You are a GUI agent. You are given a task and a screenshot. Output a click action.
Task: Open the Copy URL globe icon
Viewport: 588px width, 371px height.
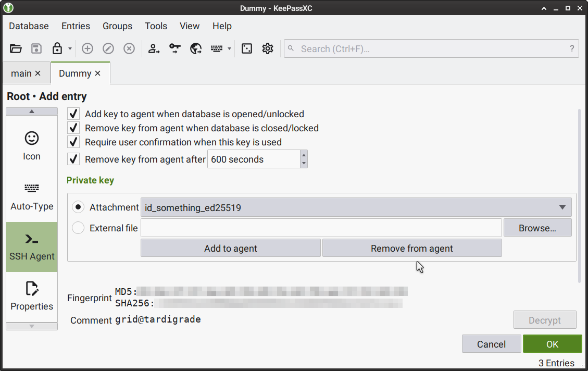(x=195, y=48)
